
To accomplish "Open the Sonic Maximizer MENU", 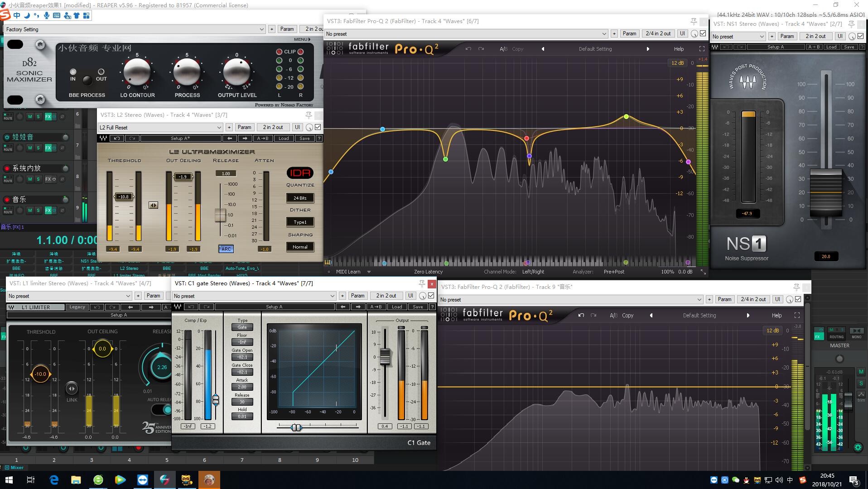I will click(302, 39).
